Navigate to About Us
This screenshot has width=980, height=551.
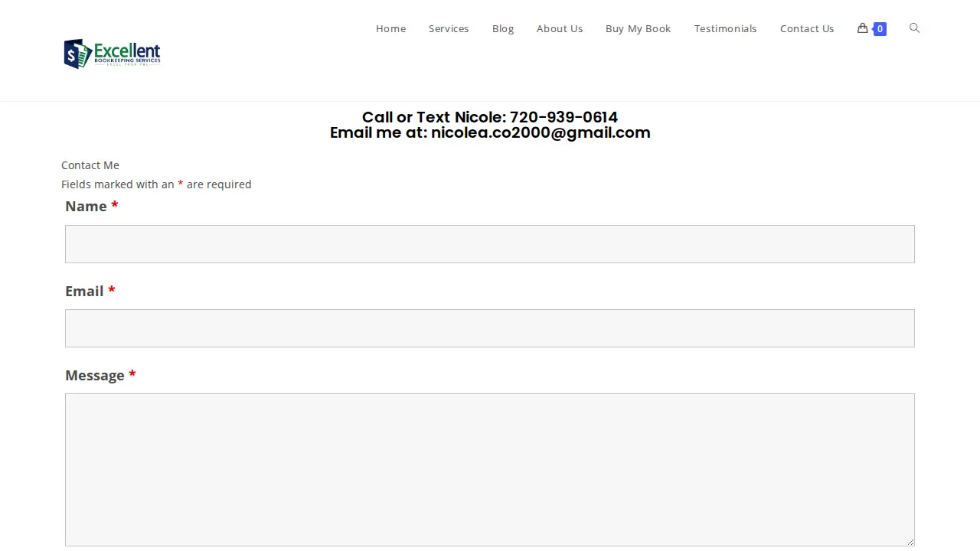560,28
